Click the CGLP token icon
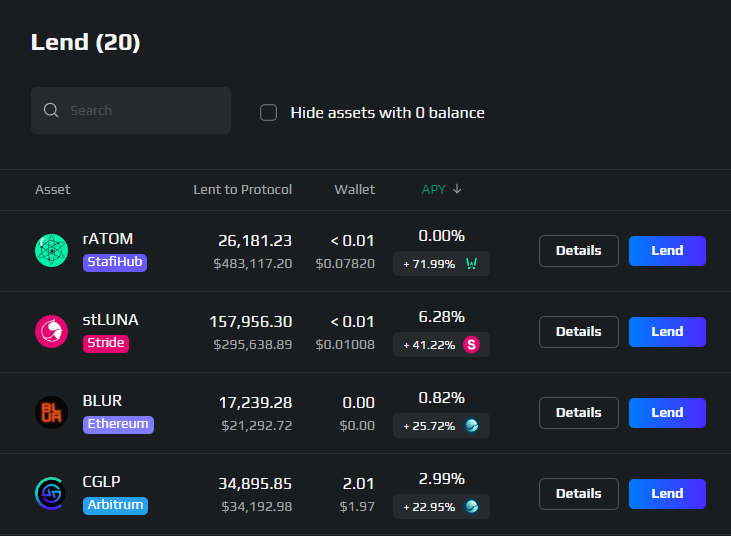 click(x=51, y=493)
